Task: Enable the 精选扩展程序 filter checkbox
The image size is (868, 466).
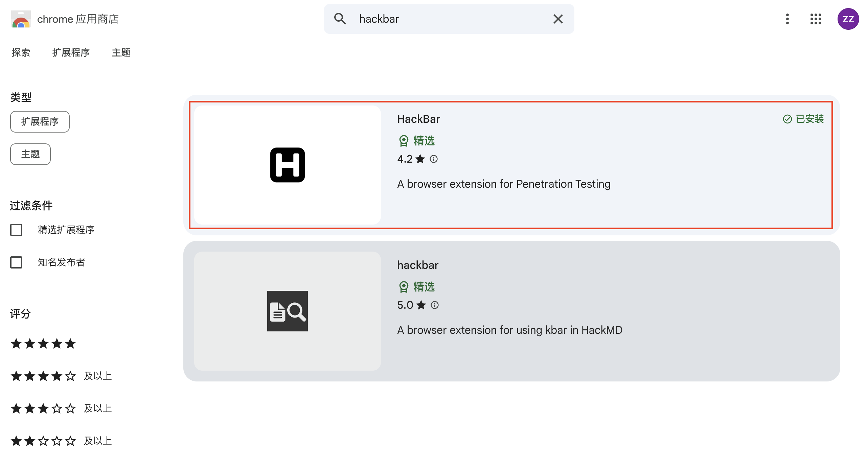Action: (x=16, y=230)
